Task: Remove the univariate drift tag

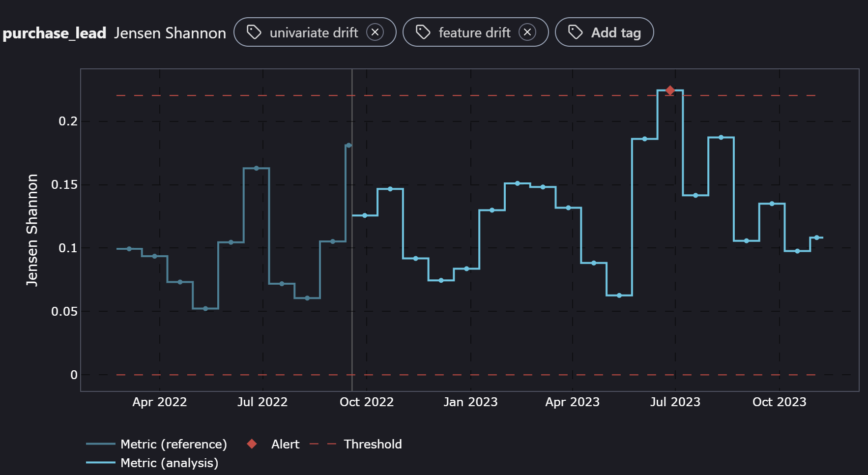Action: point(375,32)
